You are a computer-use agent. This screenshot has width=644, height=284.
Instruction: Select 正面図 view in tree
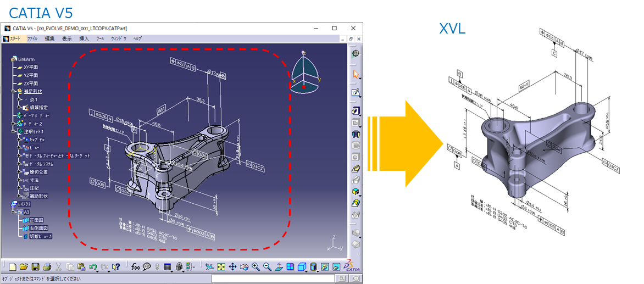[x=37, y=220]
